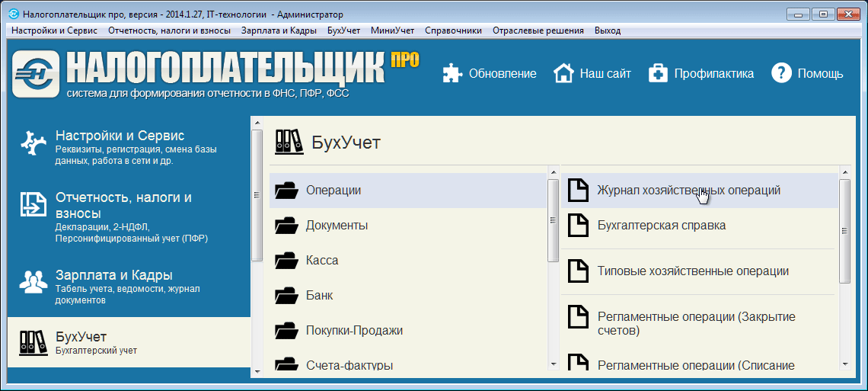Click the operations list scrollbar down arrow

pos(844,364)
